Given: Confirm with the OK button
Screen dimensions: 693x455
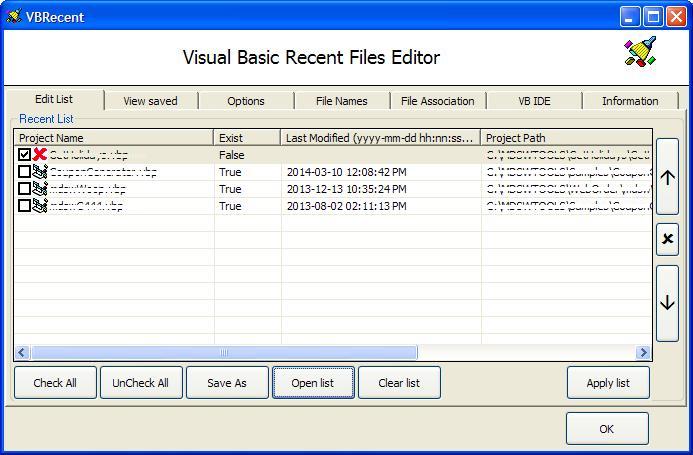Looking at the screenshot, I should pos(607,428).
